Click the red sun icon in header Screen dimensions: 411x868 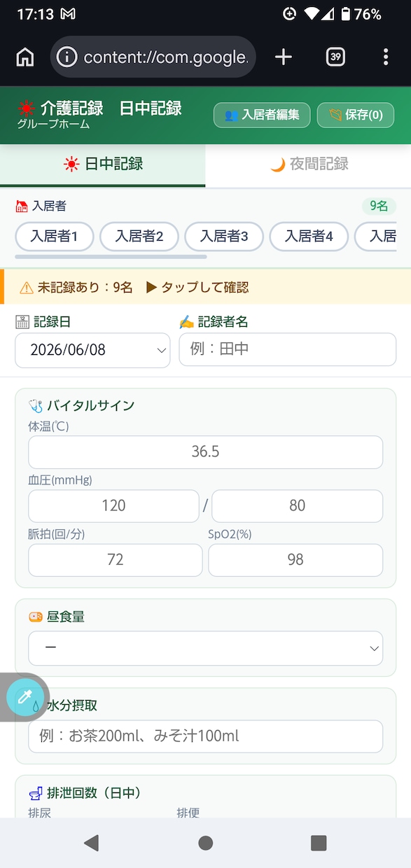point(27,108)
